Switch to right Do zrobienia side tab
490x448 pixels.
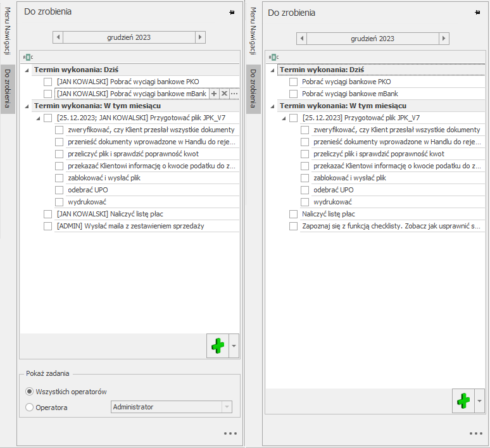[253, 89]
